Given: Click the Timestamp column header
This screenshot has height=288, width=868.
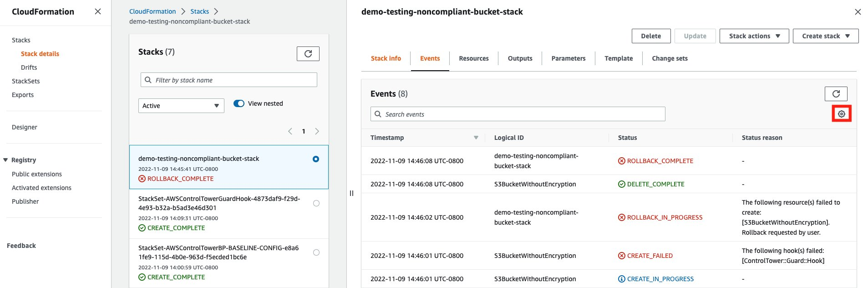Looking at the screenshot, I should point(387,138).
